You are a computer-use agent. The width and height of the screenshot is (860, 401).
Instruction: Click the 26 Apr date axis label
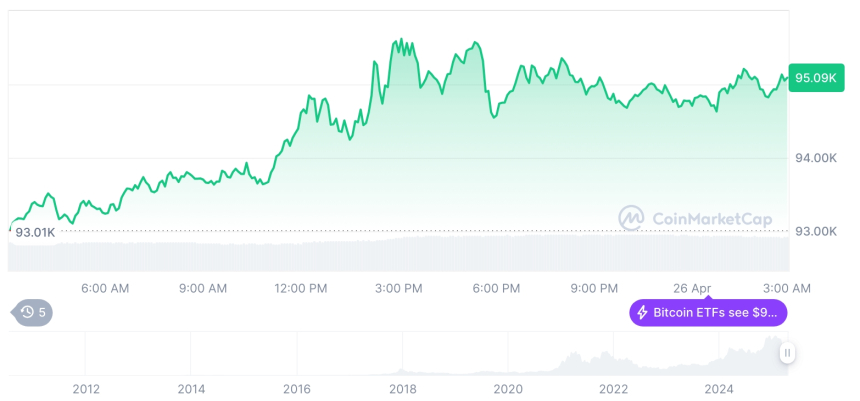tap(692, 288)
